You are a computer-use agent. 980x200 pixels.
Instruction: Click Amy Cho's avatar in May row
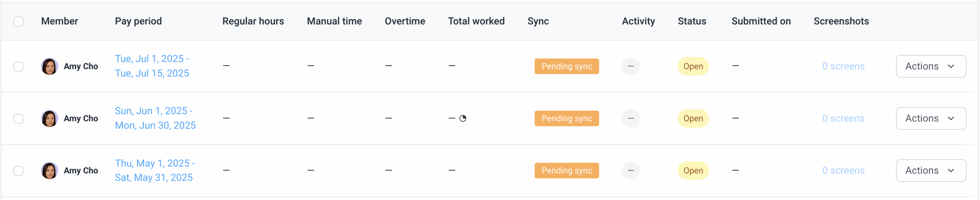(49, 170)
